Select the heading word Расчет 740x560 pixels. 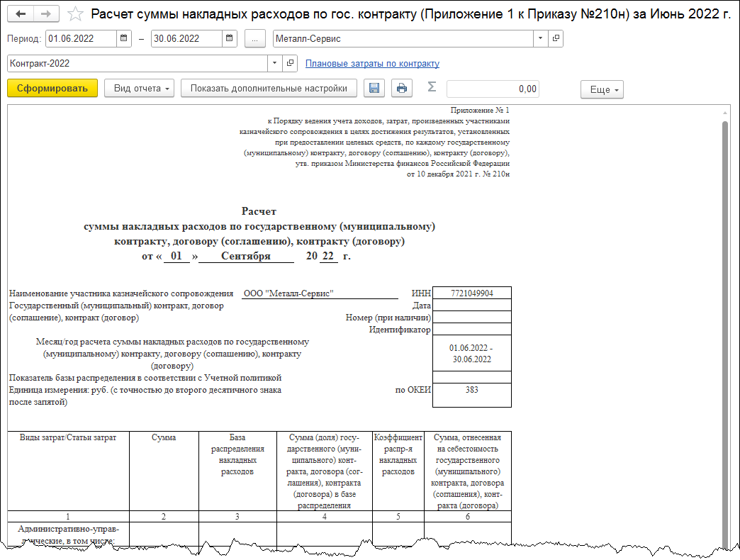(259, 211)
